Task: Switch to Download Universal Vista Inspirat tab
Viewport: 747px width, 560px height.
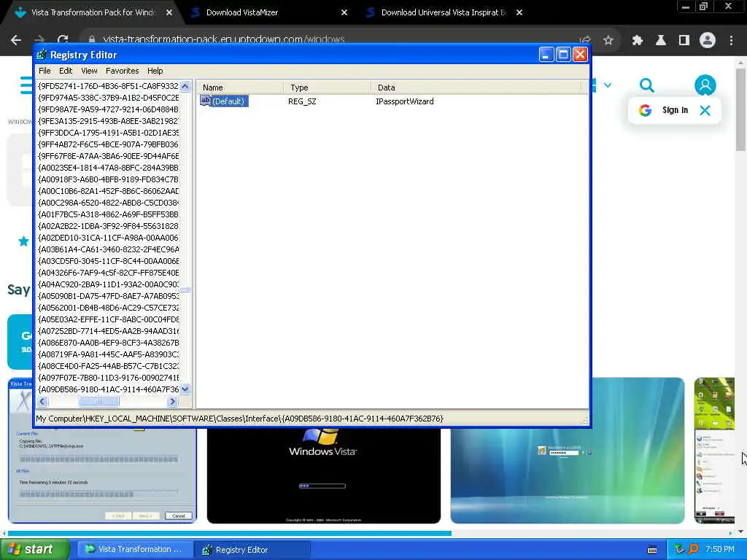Action: (443, 12)
